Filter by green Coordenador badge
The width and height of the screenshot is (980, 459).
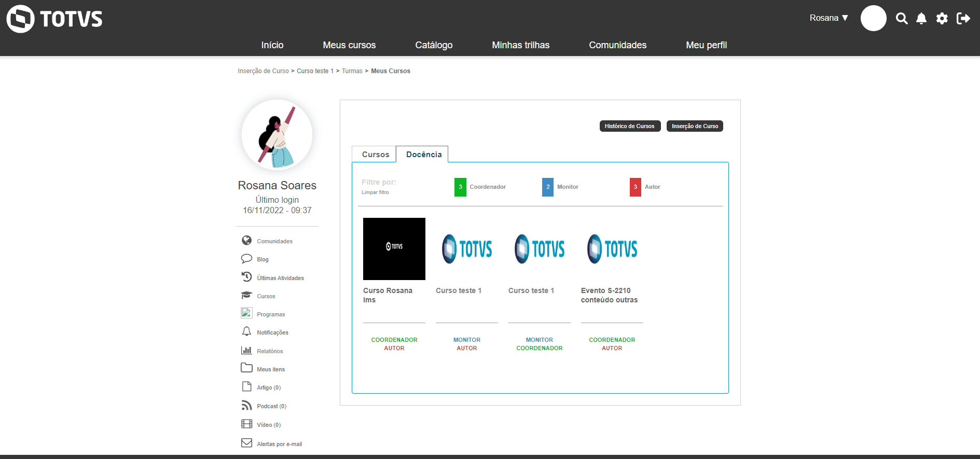click(x=460, y=187)
